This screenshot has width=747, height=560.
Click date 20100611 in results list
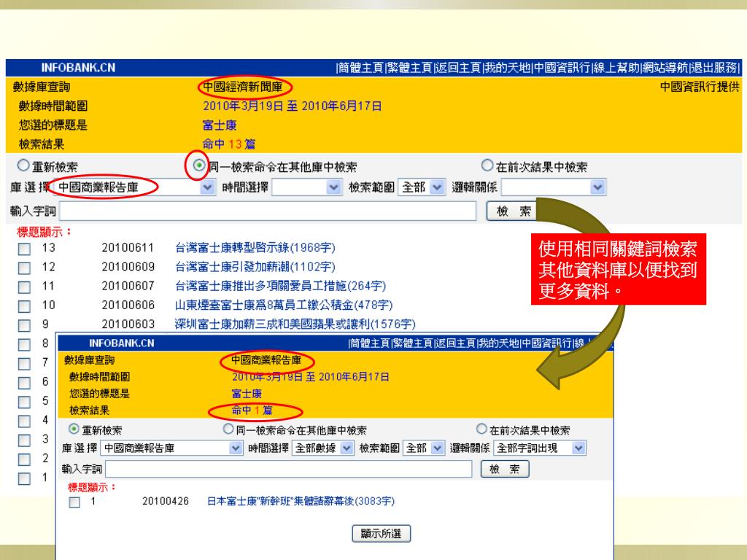click(x=128, y=248)
